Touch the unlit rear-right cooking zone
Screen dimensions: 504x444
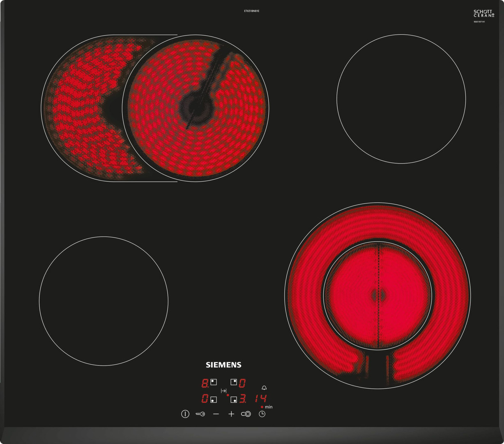401,99
